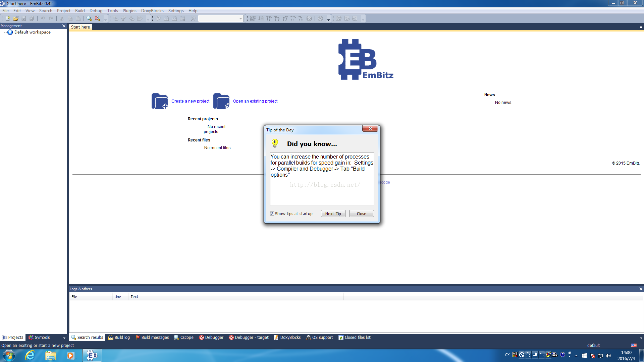Screen dimensions: 644x362
Task: Open the Project menu
Action: point(64,11)
